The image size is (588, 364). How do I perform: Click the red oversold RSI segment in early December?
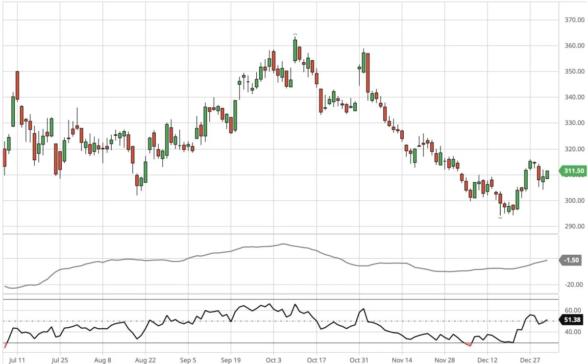coord(468,344)
